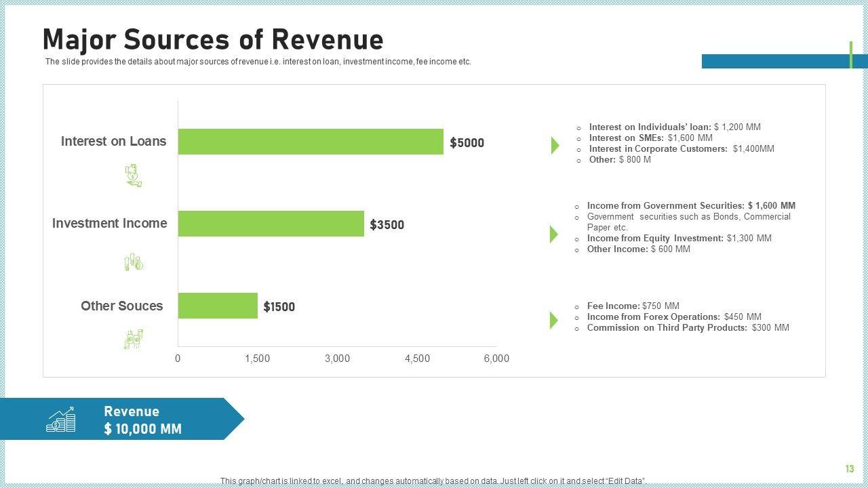Click the revenue growth chart icon in banner
The width and height of the screenshot is (868, 488).
click(61, 420)
